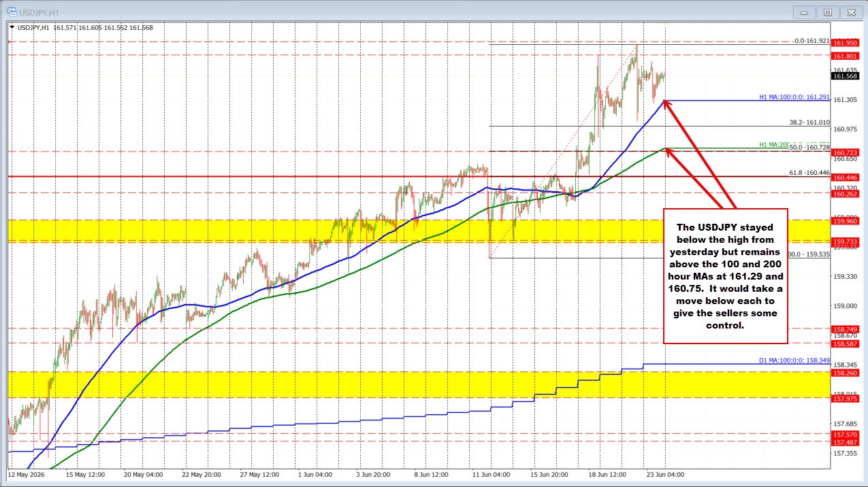Click the 12 May 2026 date label
Screen dimensions: 868x487
coord(25,474)
